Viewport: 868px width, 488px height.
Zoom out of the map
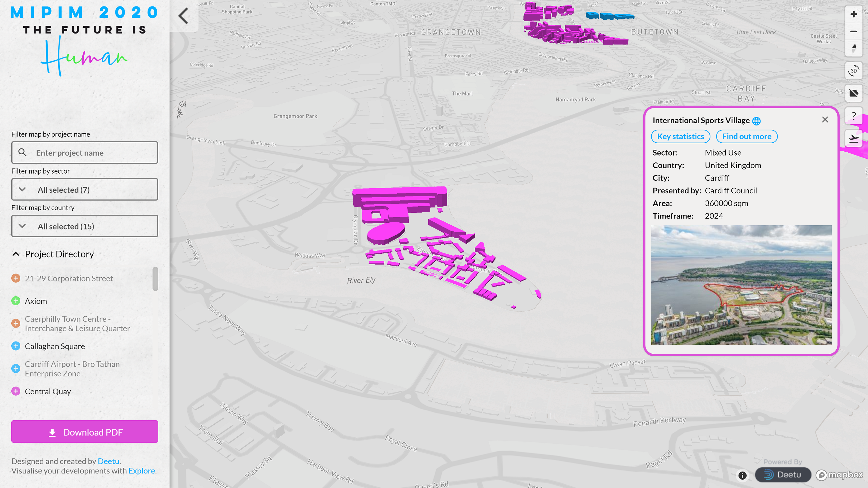pos(853,32)
